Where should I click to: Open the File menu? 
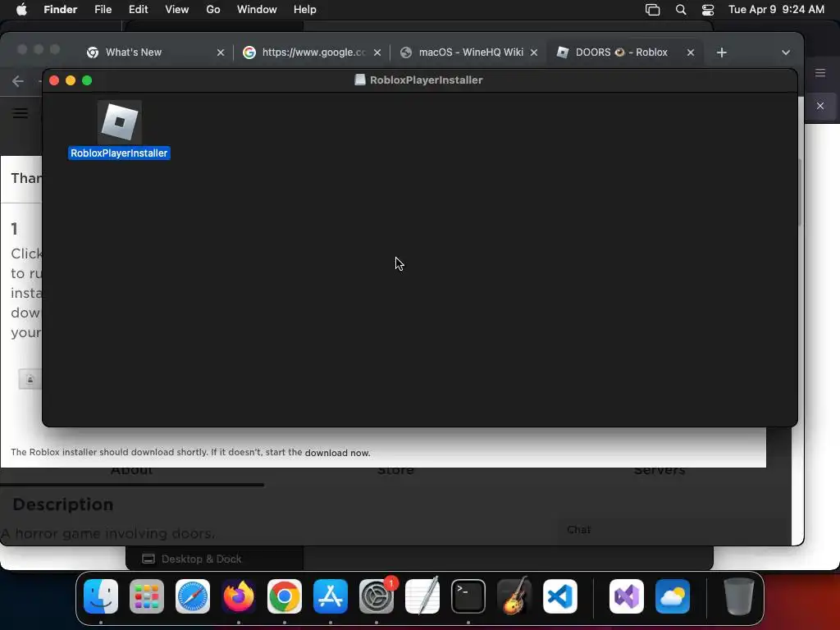click(x=103, y=10)
